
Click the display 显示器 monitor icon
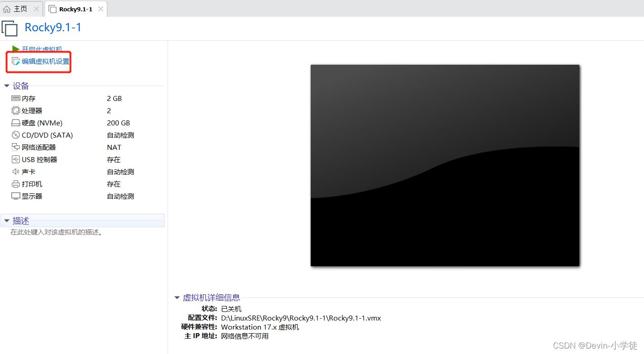16,196
